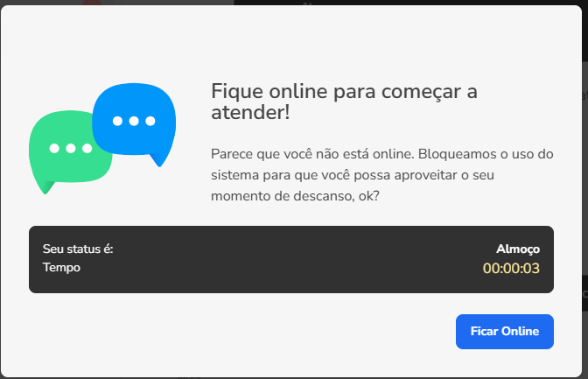Click the white dots inside blue bubble
Screen dimensions: 588x379
tap(134, 121)
